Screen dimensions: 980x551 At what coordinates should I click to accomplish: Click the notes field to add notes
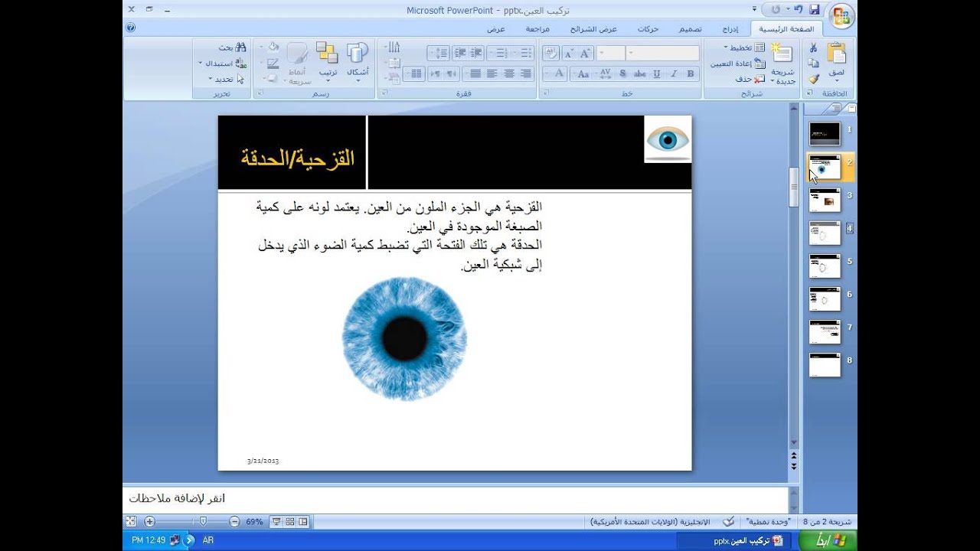pos(455,499)
